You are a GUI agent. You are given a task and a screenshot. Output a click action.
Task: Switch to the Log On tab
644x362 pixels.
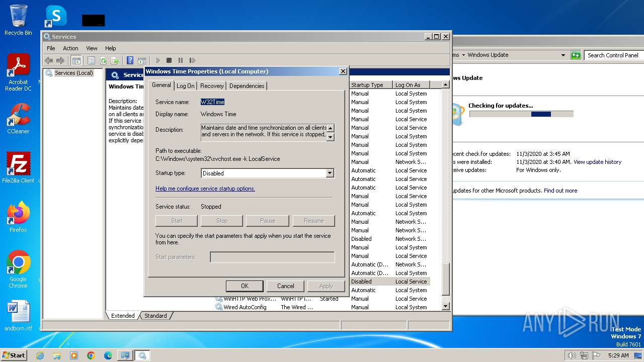click(185, 86)
